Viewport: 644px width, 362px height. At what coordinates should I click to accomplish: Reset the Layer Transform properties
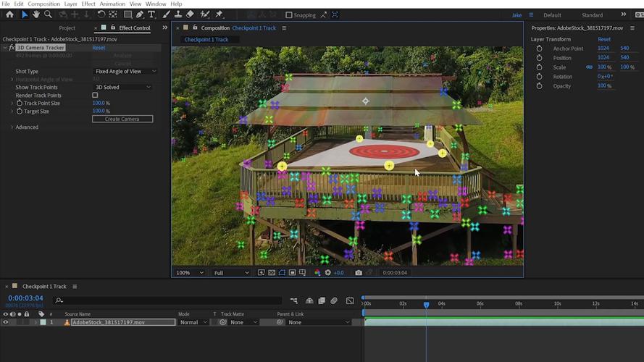(603, 39)
